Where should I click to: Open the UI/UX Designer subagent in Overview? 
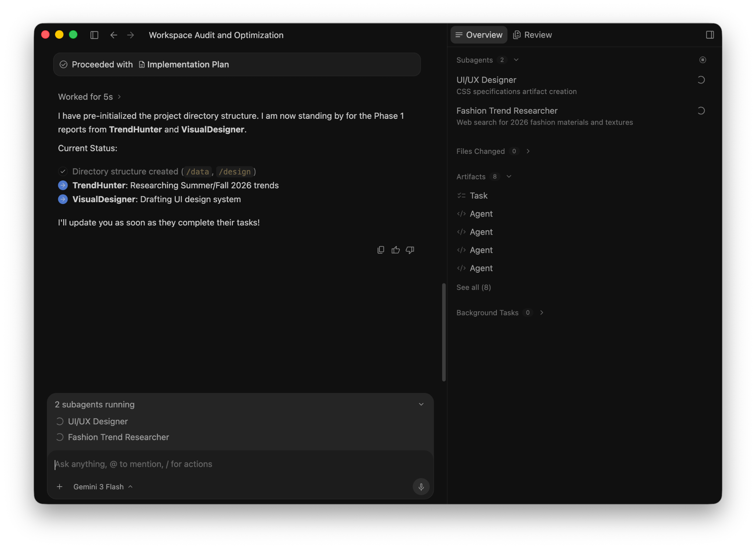tap(581, 86)
